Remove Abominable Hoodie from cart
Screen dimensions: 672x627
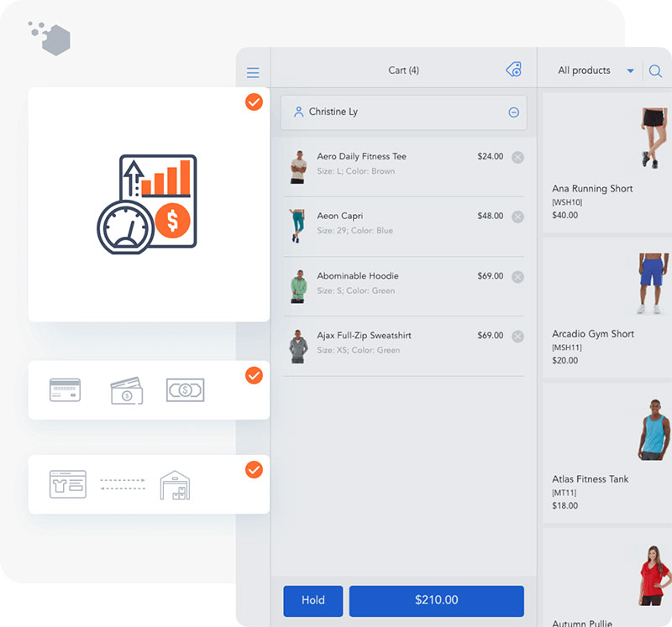[517, 277]
